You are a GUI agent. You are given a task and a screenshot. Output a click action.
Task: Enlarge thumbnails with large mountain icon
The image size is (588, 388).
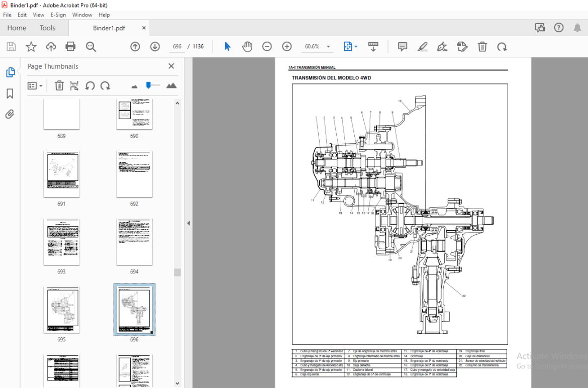click(x=171, y=85)
